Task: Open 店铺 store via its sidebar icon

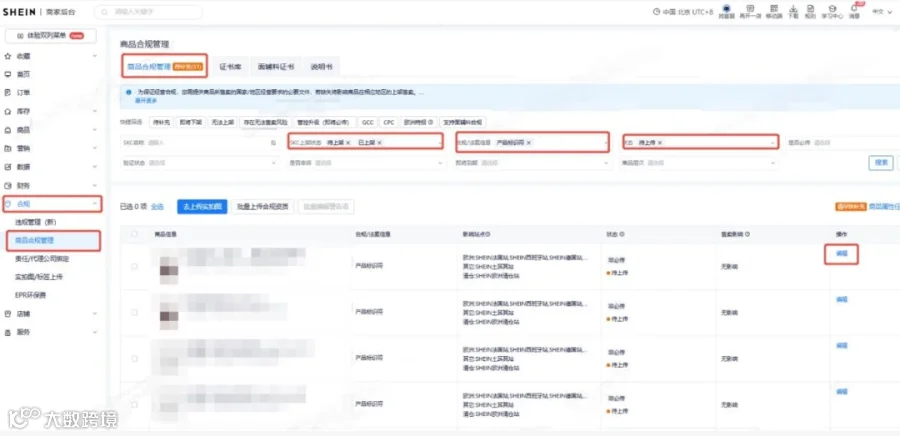Action: pyautogui.click(x=7, y=314)
